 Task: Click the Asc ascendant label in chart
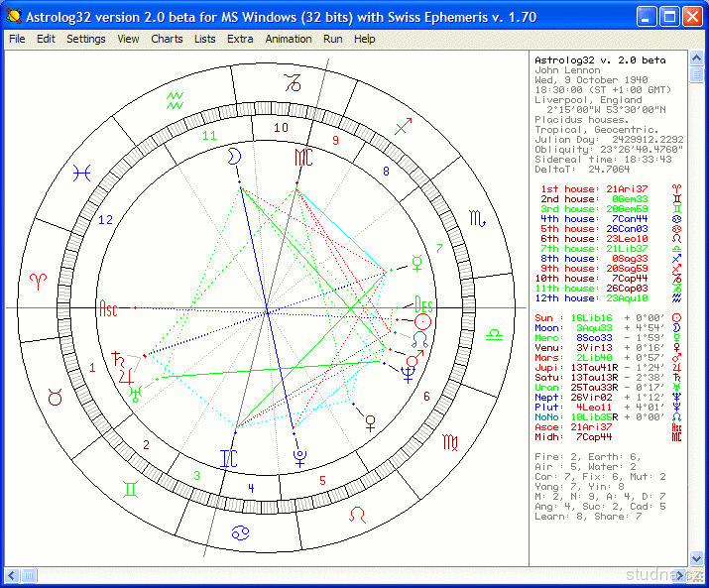point(108,308)
